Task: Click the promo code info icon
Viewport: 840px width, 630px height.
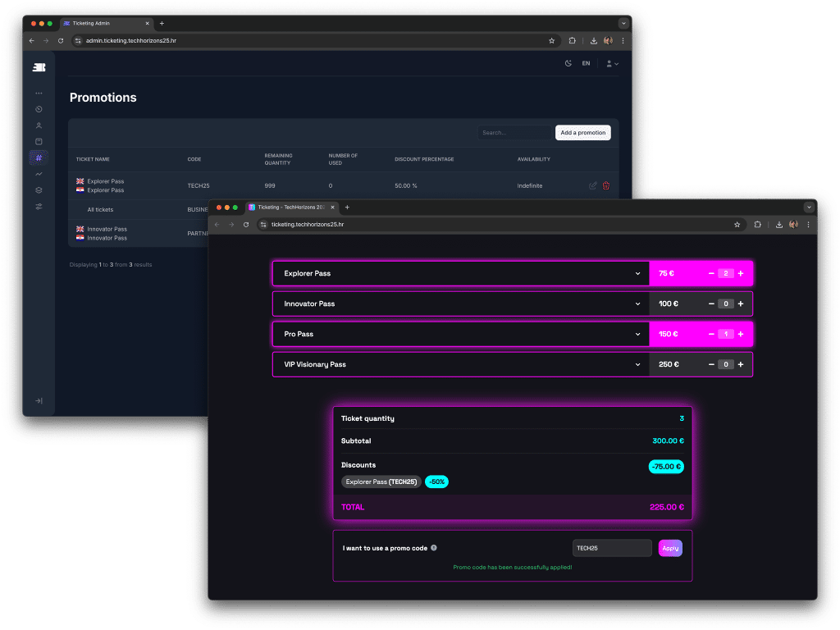Action: click(434, 548)
